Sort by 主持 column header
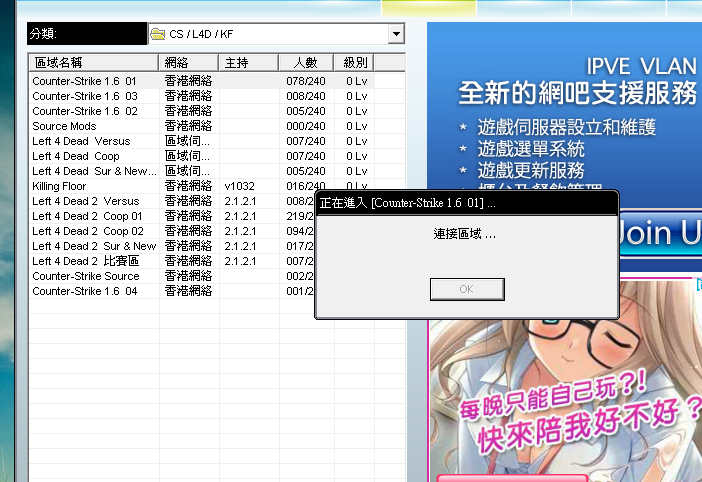 click(248, 63)
